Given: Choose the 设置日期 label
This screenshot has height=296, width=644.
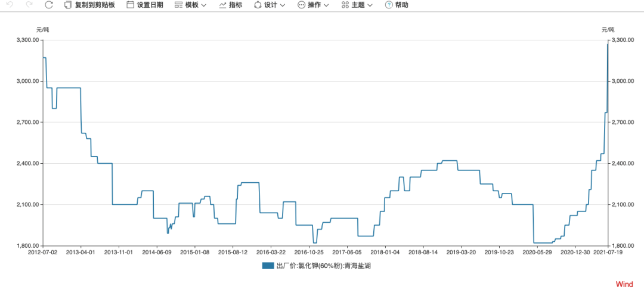Looking at the screenshot, I should click(x=150, y=5).
